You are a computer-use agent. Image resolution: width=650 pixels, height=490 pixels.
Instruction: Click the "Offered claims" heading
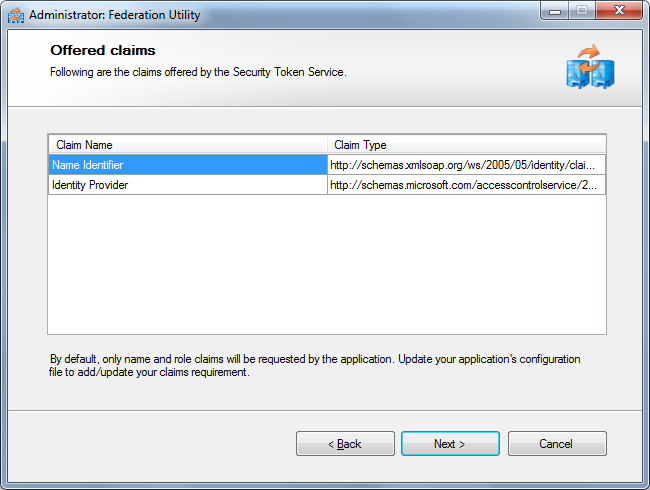coord(103,50)
